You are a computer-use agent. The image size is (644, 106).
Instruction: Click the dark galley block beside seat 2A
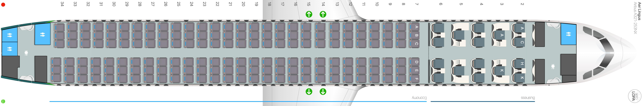(x=540, y=34)
